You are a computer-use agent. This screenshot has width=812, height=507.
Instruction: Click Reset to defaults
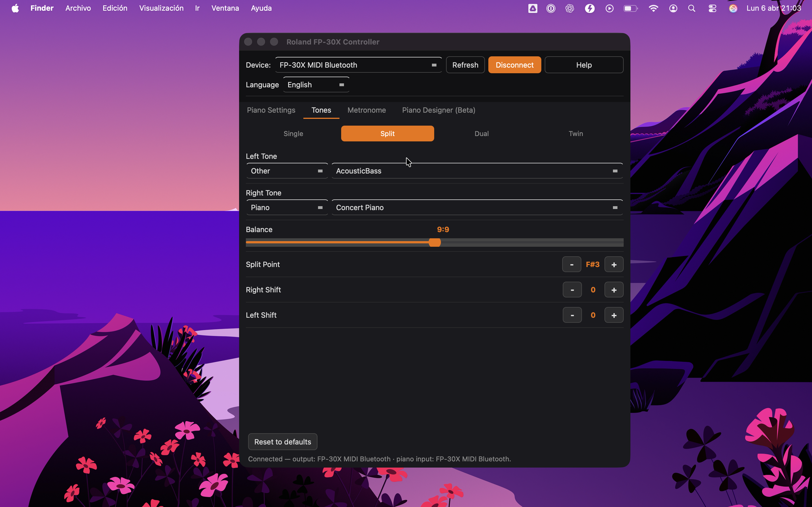click(282, 442)
